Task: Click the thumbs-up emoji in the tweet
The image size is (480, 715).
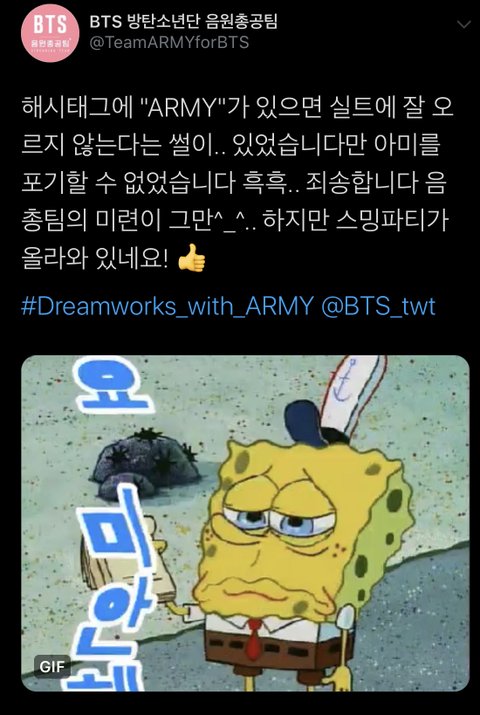Action: (x=191, y=258)
